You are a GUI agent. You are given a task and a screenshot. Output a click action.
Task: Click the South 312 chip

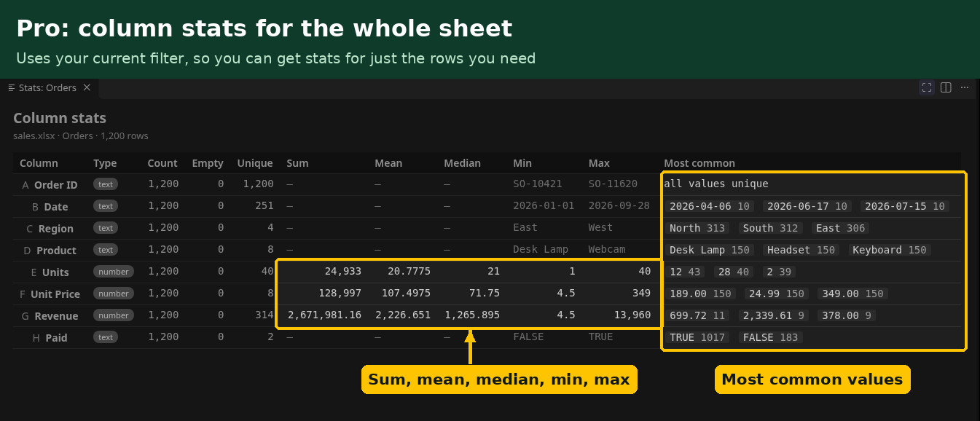pos(770,228)
